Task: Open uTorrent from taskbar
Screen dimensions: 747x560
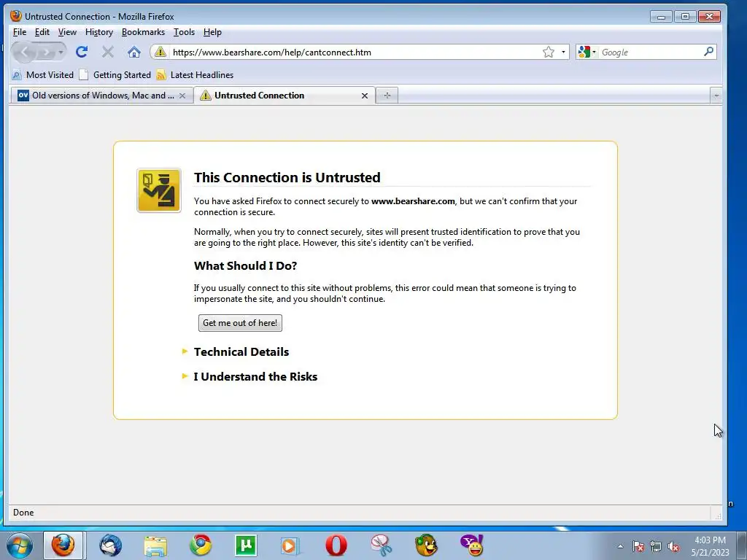Action: pos(246,545)
